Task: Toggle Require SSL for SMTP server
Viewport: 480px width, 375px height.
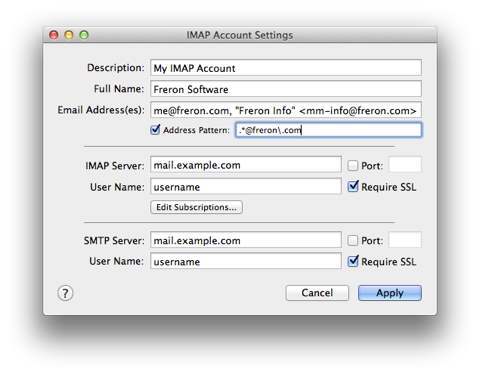Action: tap(353, 261)
